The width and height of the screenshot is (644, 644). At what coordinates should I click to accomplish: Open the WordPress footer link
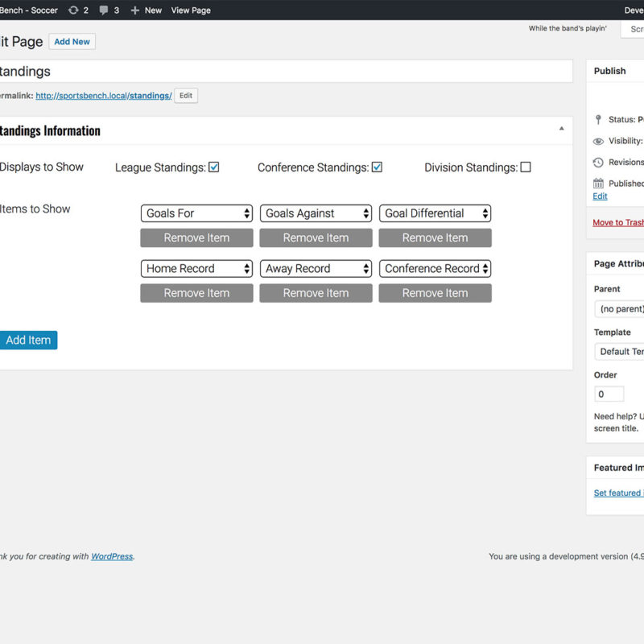click(x=112, y=556)
